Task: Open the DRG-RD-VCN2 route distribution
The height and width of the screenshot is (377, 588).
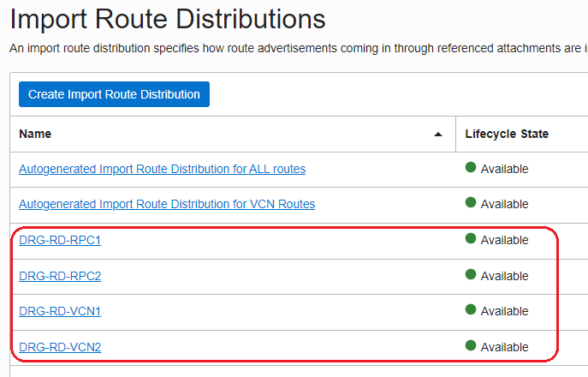Action: point(60,347)
